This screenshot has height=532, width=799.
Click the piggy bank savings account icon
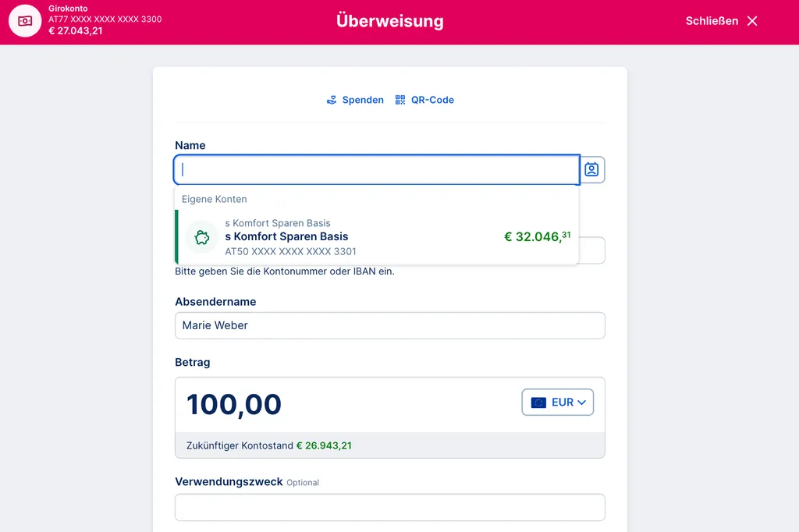click(x=201, y=236)
